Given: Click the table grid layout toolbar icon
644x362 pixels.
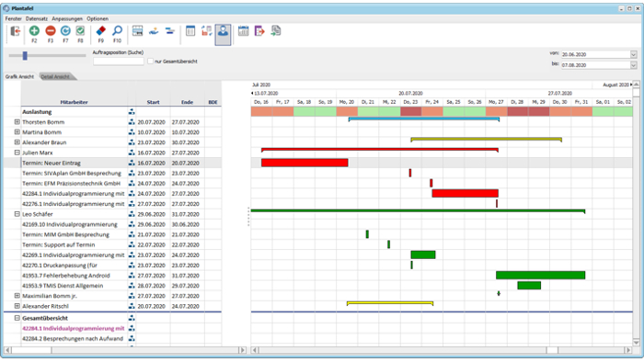Looking at the screenshot, I should coord(138,30).
